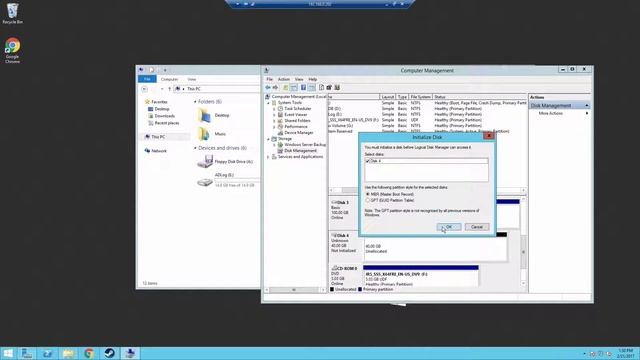
Task: Click Show/Hide Action Pane toolbar icon
Action: coord(311,87)
